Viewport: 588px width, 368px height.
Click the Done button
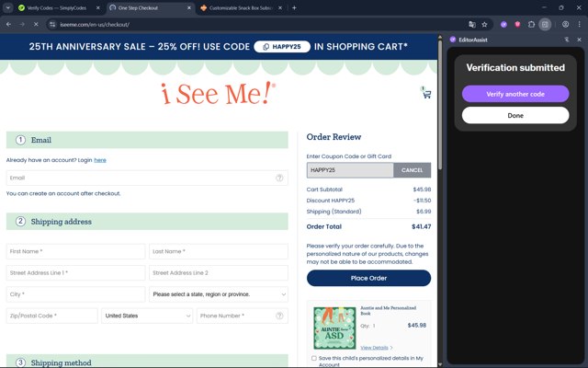(515, 115)
